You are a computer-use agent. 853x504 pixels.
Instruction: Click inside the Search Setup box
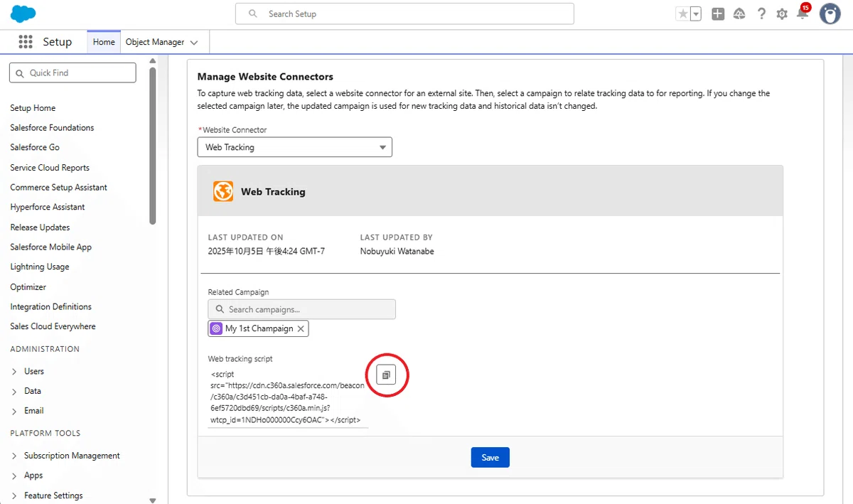404,14
